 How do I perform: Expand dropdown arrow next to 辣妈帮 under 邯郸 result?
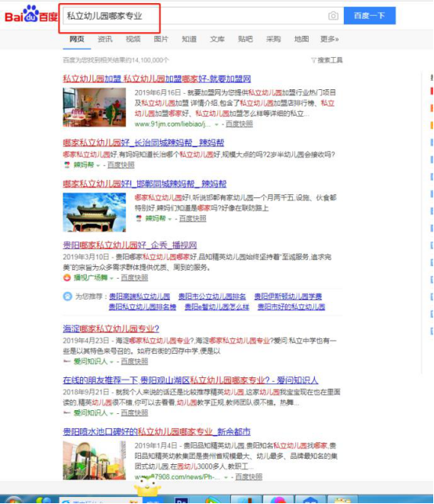[x=170, y=219]
